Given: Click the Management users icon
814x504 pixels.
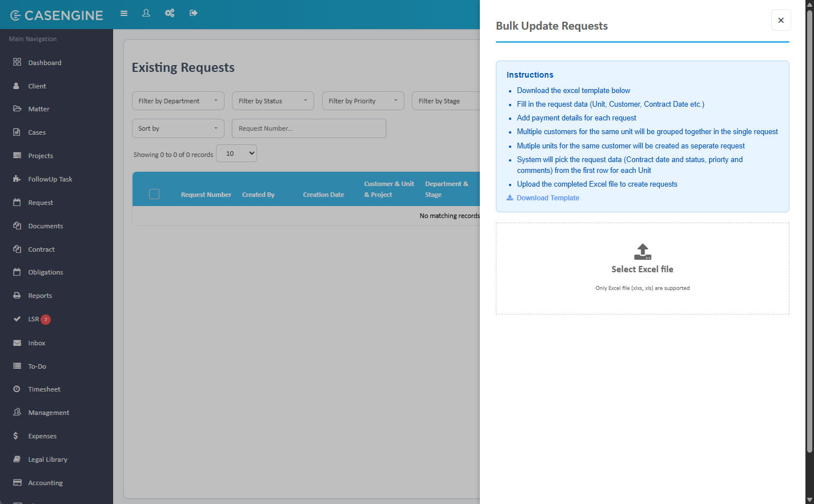Looking at the screenshot, I should coord(17,412).
